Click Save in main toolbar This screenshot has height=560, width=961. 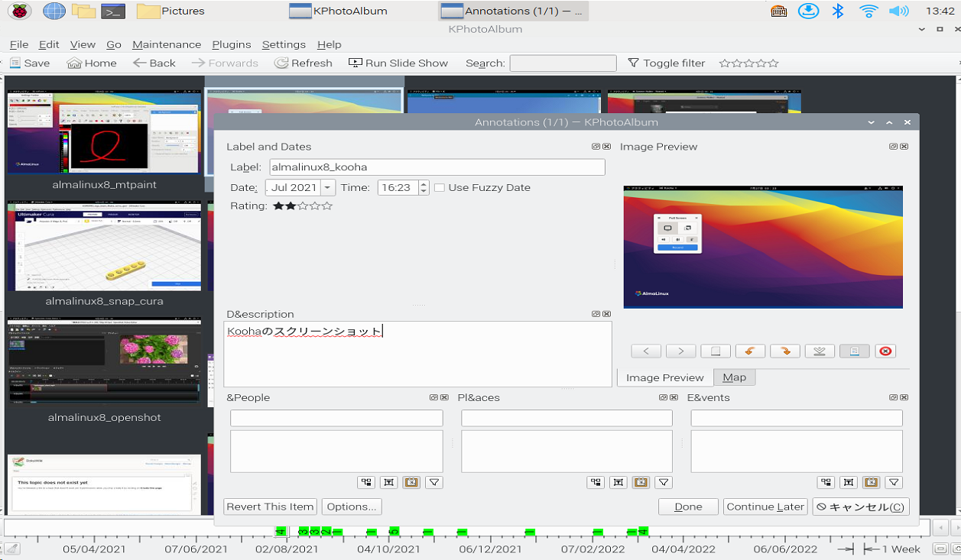click(30, 63)
